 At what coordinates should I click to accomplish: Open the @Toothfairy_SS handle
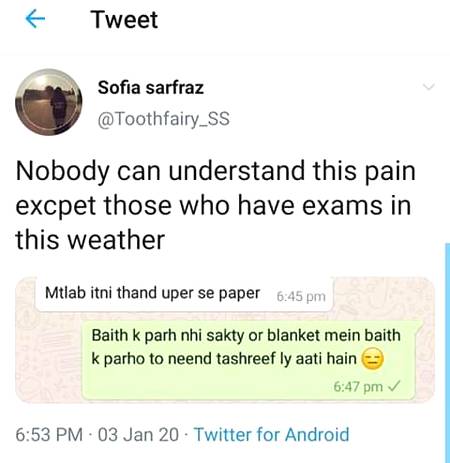click(x=163, y=119)
